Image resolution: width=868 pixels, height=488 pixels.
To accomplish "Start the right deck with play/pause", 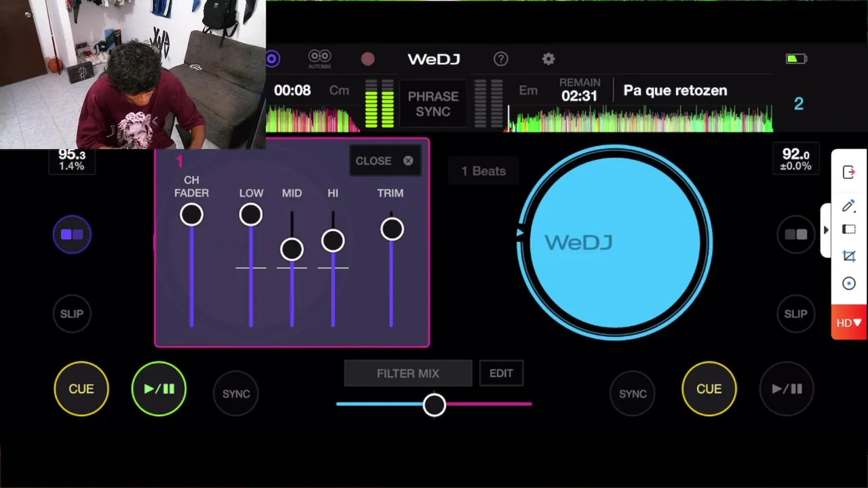I will (x=787, y=389).
